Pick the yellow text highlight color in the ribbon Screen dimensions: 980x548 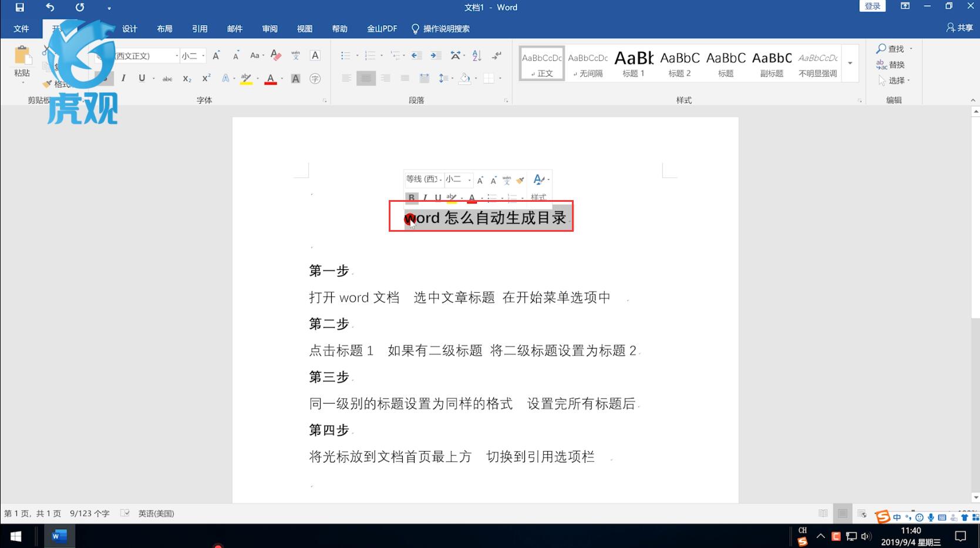pyautogui.click(x=246, y=79)
